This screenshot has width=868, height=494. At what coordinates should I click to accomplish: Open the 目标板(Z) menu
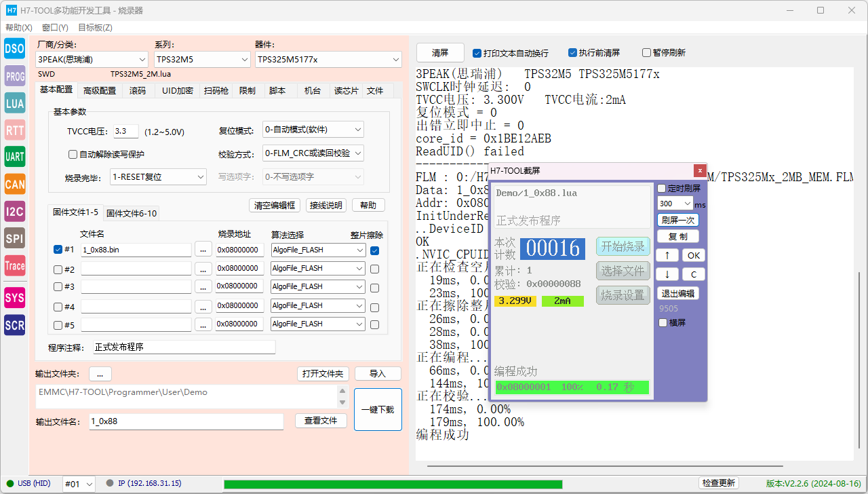[x=95, y=28]
